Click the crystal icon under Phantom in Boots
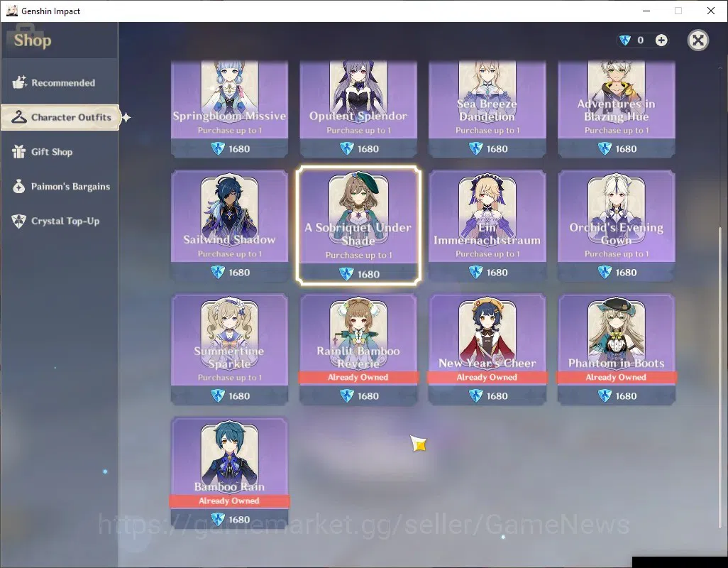This screenshot has height=568, width=728. coord(604,395)
